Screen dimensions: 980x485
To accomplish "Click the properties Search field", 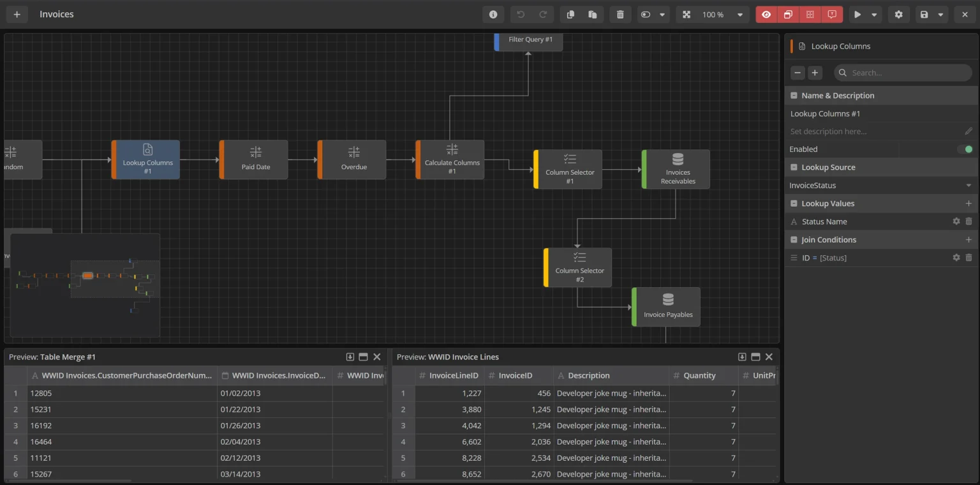I will point(903,73).
